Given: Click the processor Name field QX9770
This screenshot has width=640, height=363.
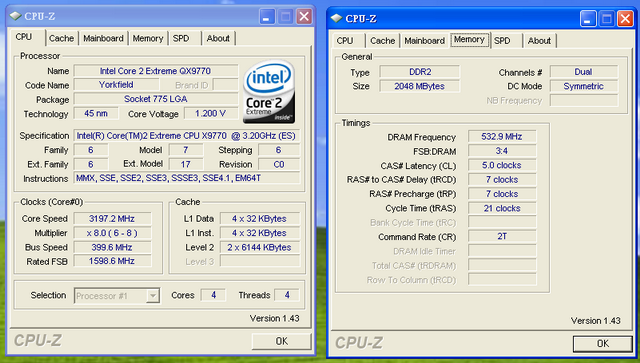Looking at the screenshot, I should (x=156, y=71).
